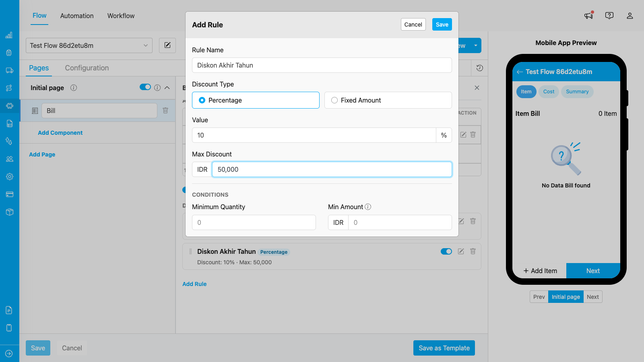Image resolution: width=644 pixels, height=362 pixels.
Task: Switch to the Flow tab
Action: (39, 16)
